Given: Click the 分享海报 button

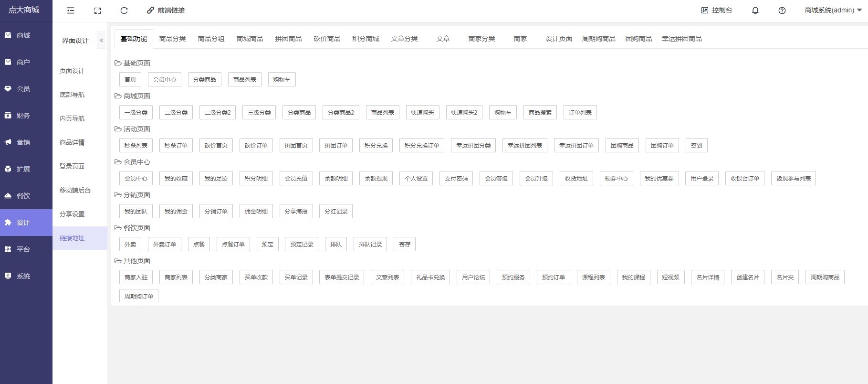Looking at the screenshot, I should [296, 211].
